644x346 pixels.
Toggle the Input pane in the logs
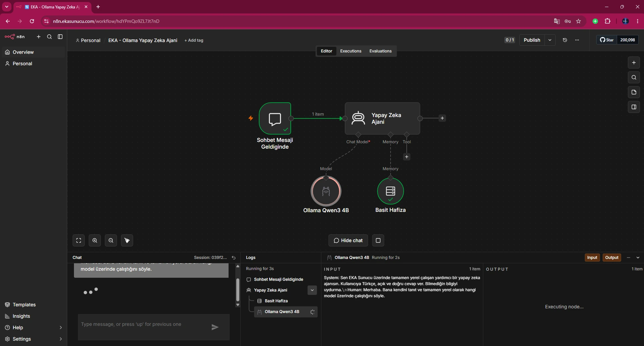(x=592, y=258)
